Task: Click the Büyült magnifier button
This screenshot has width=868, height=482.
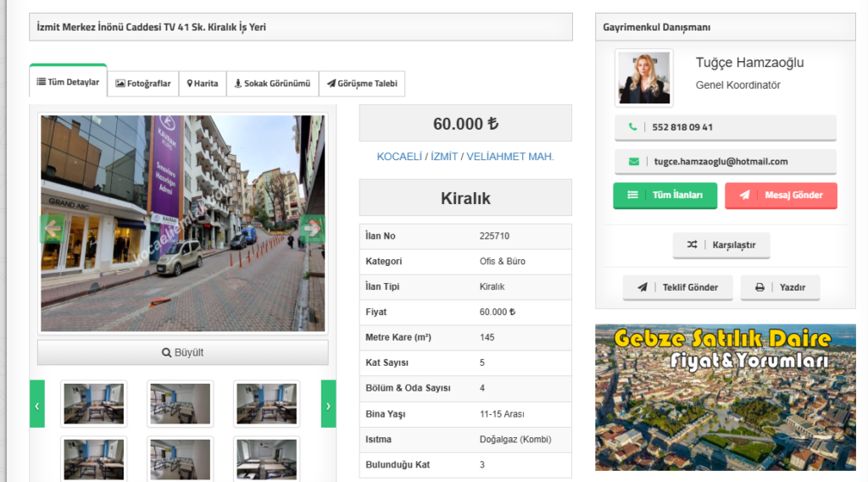Action: coord(182,352)
